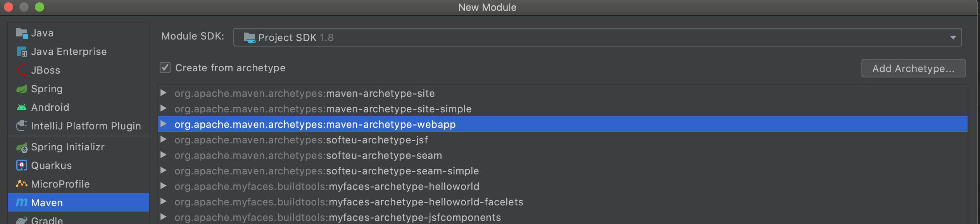The height and width of the screenshot is (224, 980).
Task: Select the Java Enterprise icon
Action: pyautogui.click(x=22, y=52)
